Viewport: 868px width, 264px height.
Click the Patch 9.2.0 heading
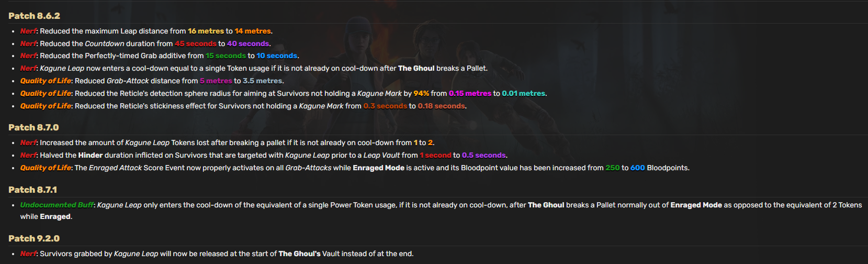coord(34,238)
